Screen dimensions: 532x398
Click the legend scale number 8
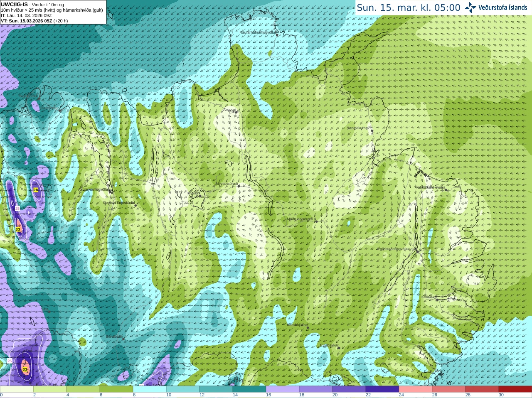point(134,395)
